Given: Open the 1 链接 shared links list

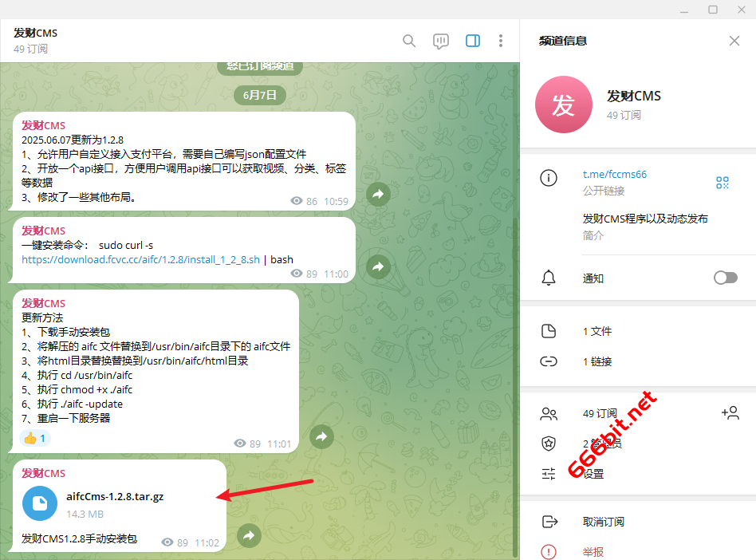Looking at the screenshot, I should [x=638, y=361].
